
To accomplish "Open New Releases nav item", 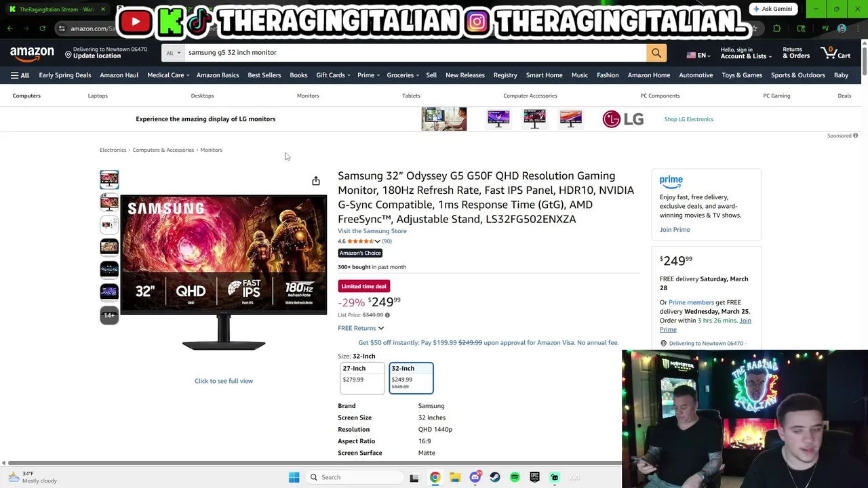I will click(465, 75).
